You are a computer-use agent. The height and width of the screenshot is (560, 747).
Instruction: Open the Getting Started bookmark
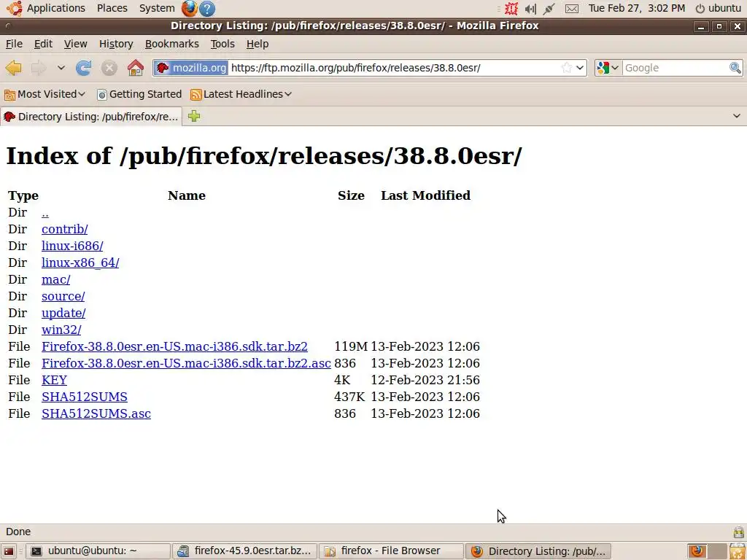139,94
